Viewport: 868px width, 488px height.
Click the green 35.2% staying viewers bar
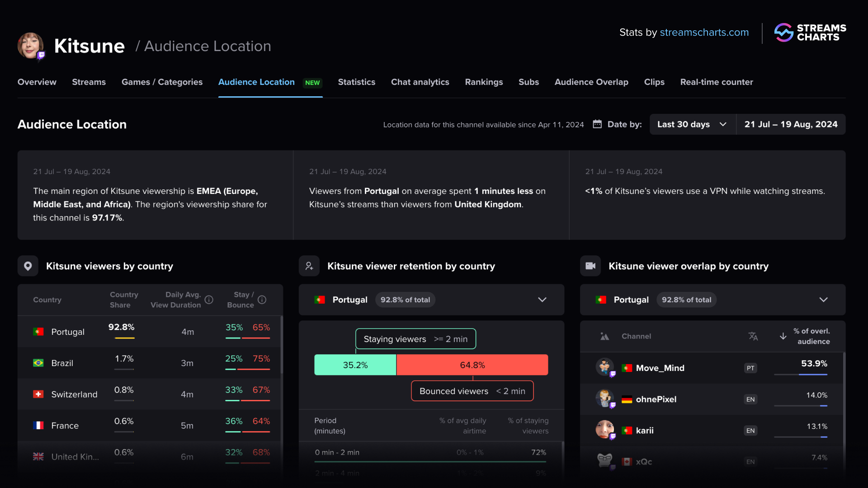pos(355,365)
